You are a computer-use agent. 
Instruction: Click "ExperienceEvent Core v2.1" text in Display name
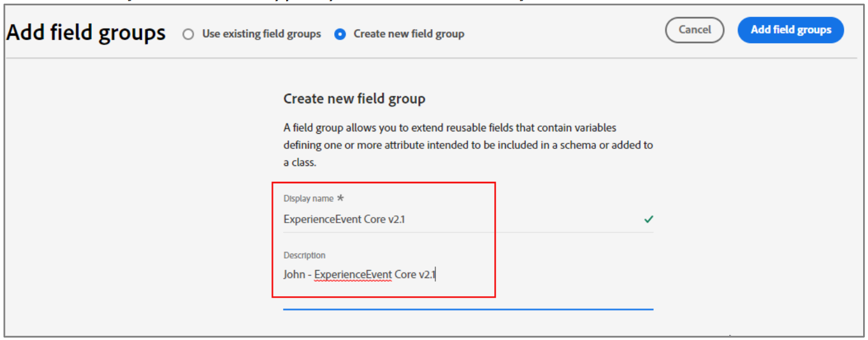(344, 220)
